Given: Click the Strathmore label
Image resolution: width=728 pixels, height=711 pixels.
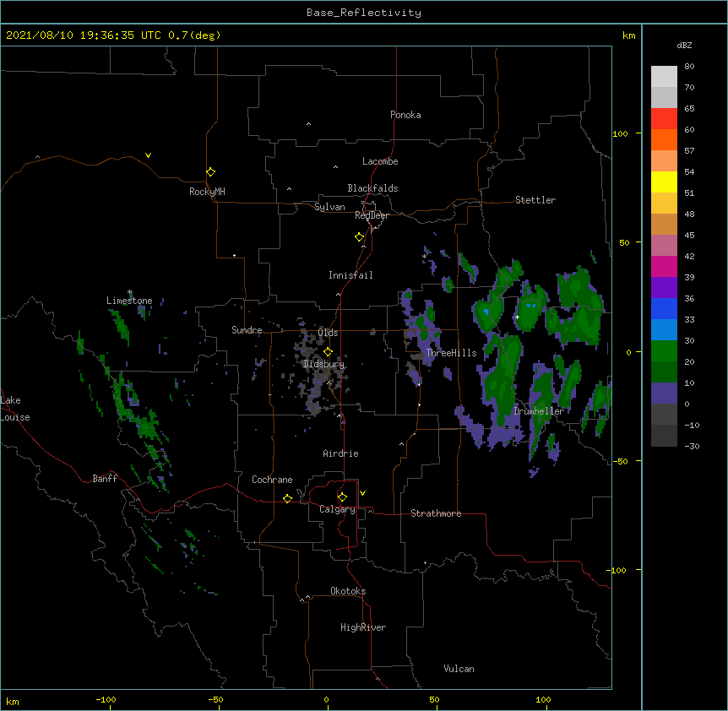Looking at the screenshot, I should click(x=436, y=513).
